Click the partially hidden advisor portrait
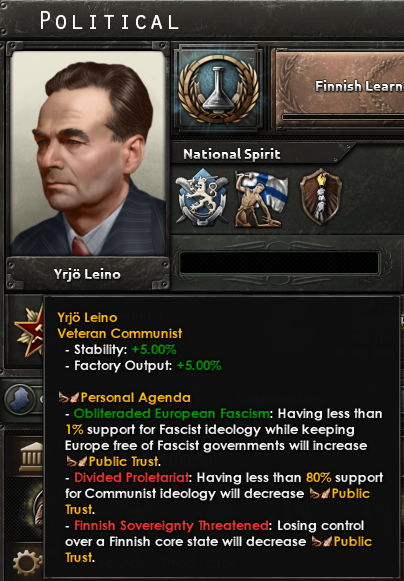 pyautogui.click(x=38, y=507)
